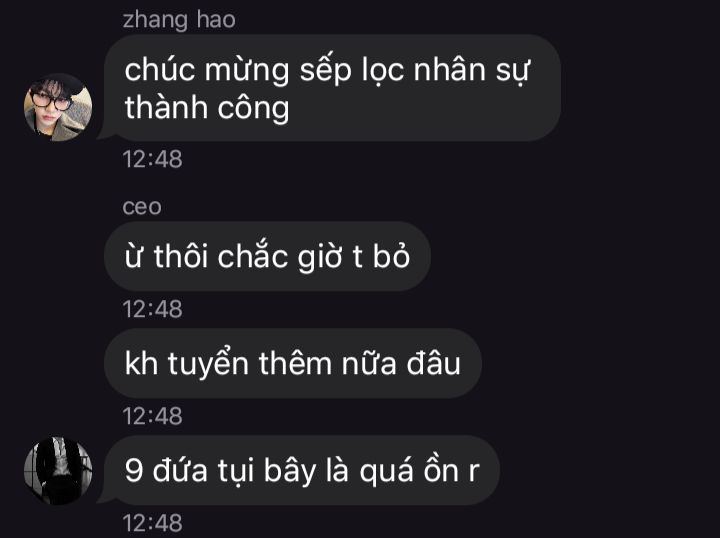Tap the timestamp below "ừ thôi chắc giờ t bỏ"

[x=152, y=309]
